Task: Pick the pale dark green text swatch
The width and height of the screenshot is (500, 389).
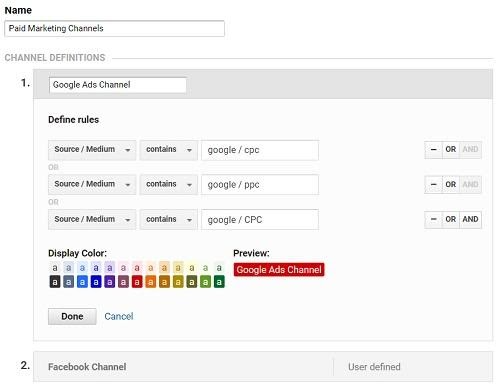Action: point(219,268)
